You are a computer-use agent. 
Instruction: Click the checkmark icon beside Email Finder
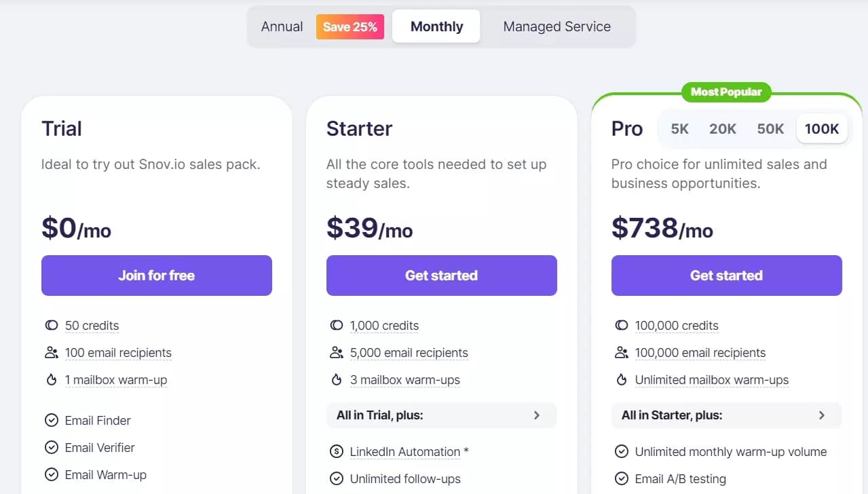[x=52, y=420]
